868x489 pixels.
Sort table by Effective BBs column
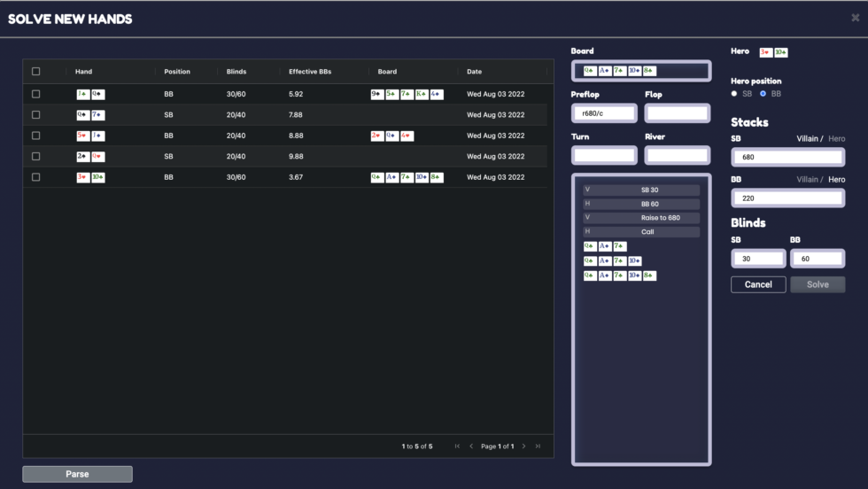point(309,72)
